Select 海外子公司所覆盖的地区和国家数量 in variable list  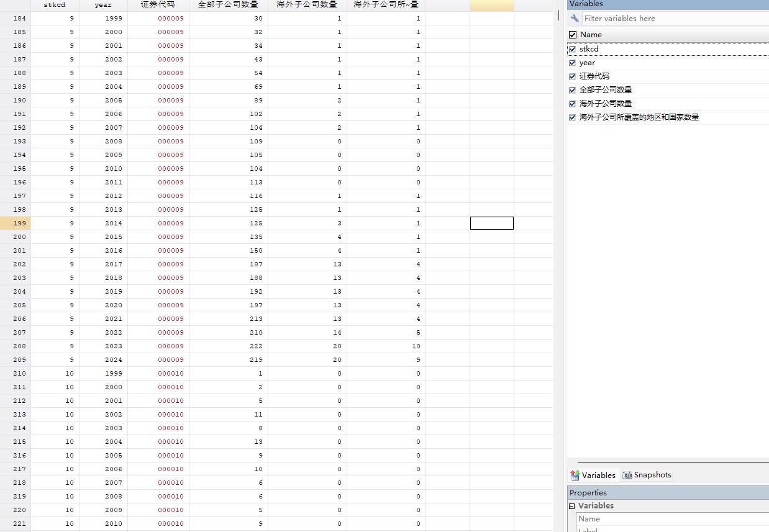pos(639,117)
